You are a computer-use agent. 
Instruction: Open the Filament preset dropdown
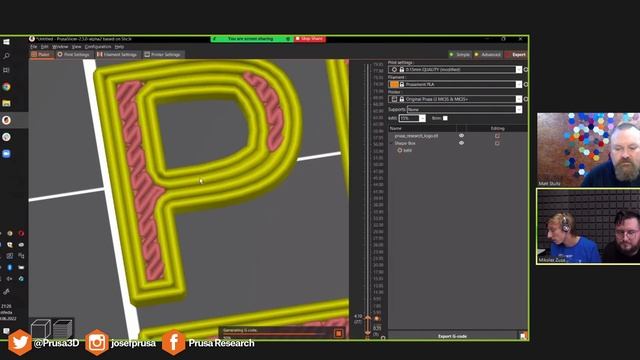tap(518, 84)
